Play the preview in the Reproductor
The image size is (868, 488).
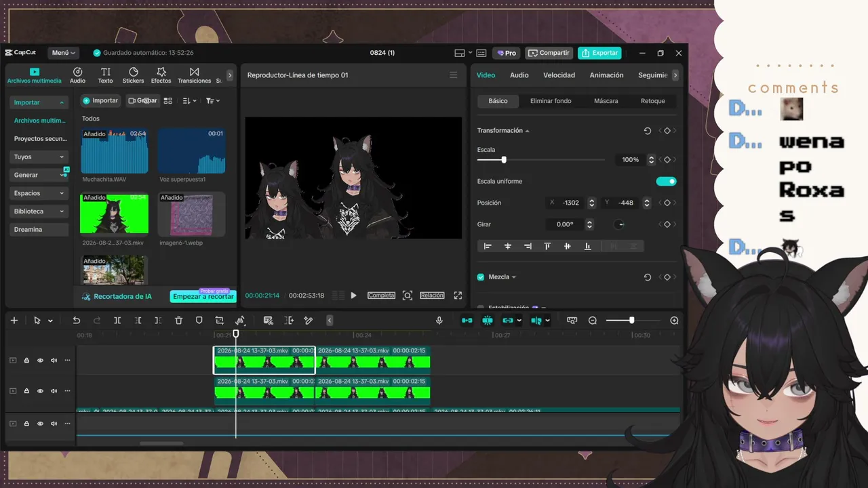[x=353, y=296]
